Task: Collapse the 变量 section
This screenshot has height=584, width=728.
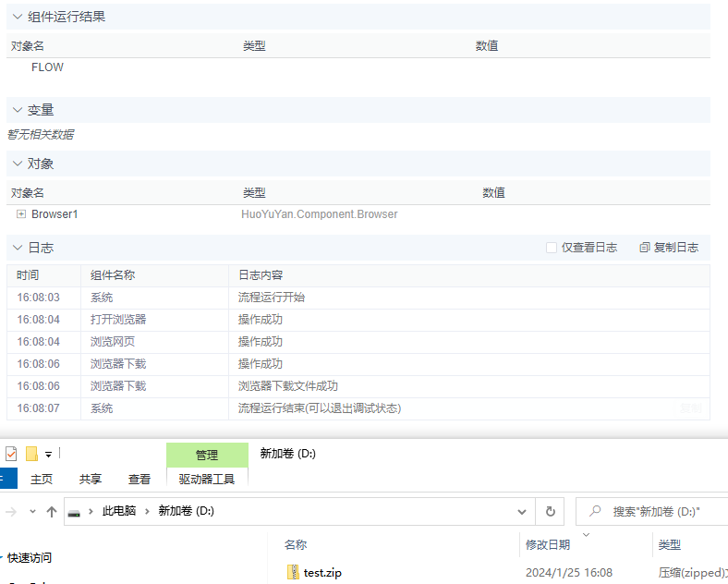Action: 18,110
